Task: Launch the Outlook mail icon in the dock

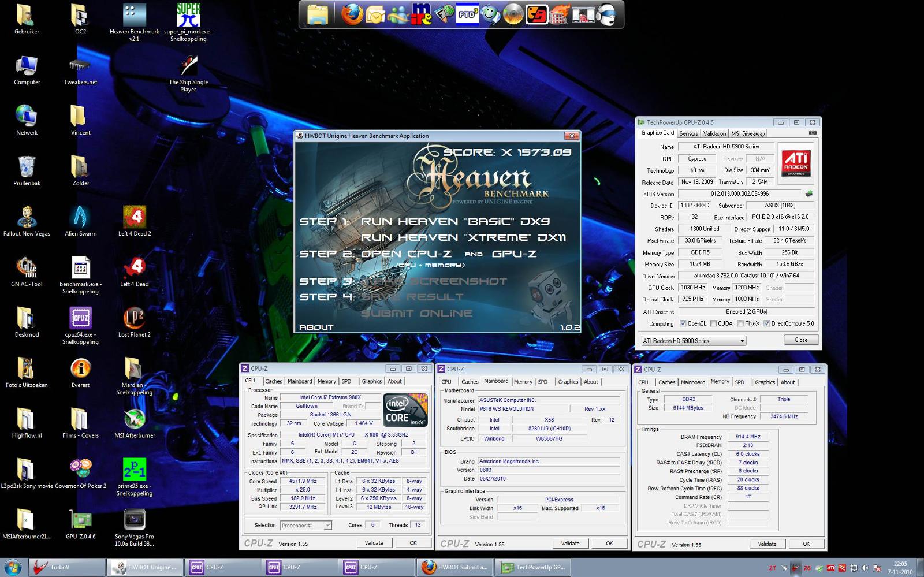Action: (375, 14)
